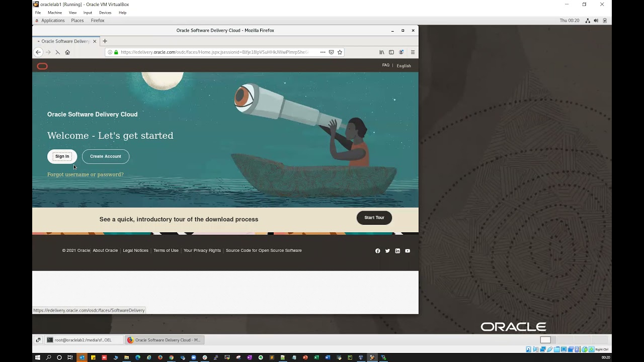Screen dimensions: 644x362
Task: Click GNOME volume speaker icon
Action: (596, 21)
